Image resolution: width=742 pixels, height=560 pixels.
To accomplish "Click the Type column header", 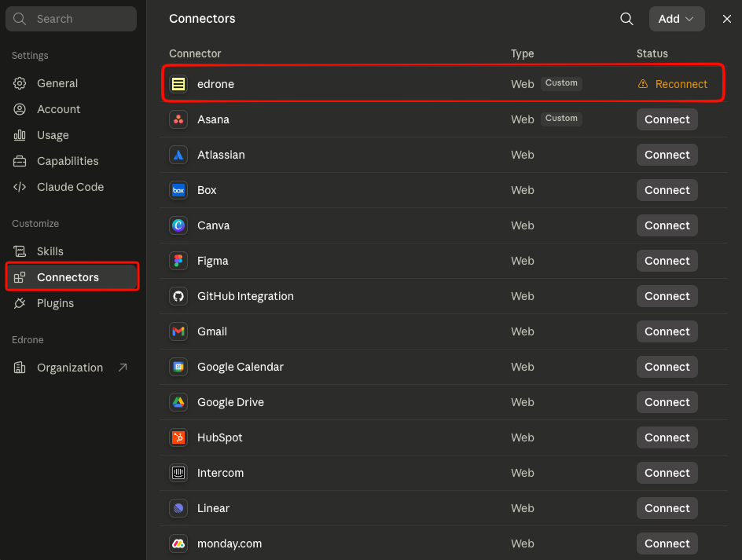I will pos(523,53).
